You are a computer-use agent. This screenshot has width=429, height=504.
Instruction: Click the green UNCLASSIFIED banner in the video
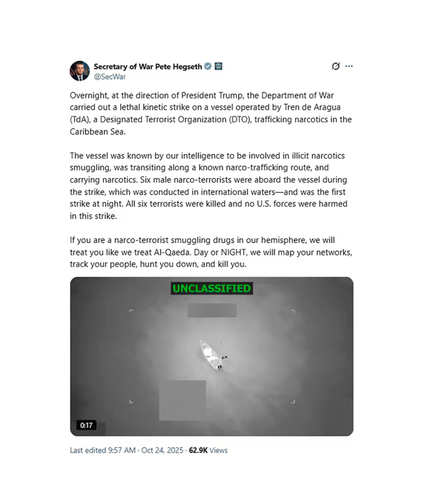pos(212,288)
